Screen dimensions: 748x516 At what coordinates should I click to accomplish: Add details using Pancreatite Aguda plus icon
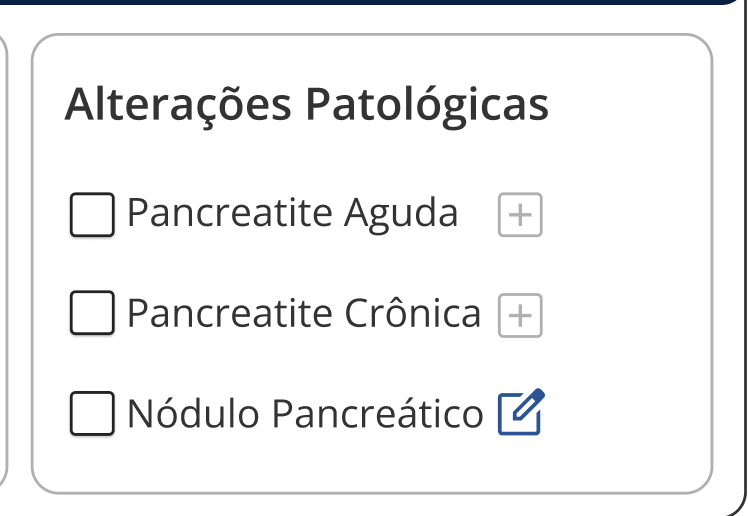(520, 215)
